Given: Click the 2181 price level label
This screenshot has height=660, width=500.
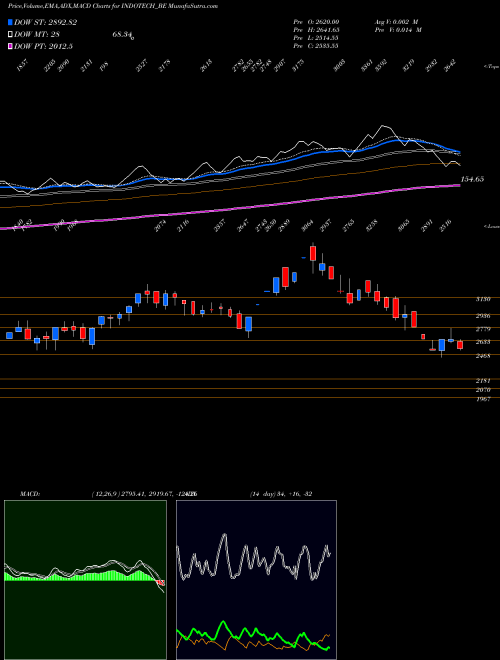Looking at the screenshot, I should pos(483,381).
